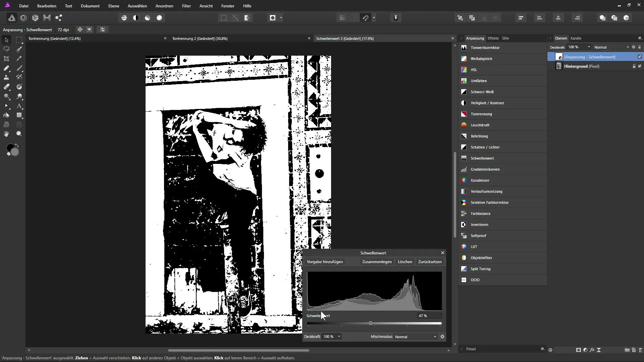Close the Tontrennung document tab

pos(165,39)
